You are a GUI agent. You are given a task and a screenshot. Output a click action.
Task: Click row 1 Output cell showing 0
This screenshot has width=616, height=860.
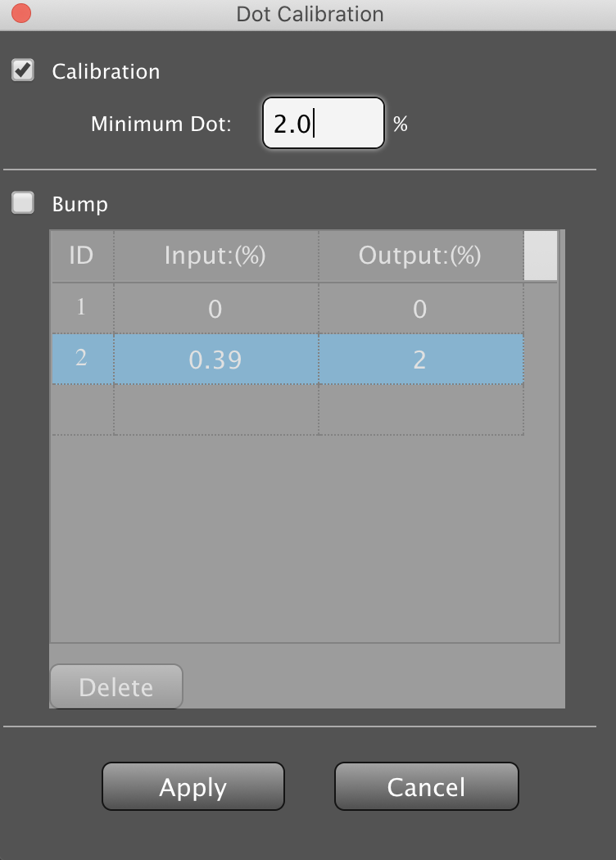[x=420, y=308]
